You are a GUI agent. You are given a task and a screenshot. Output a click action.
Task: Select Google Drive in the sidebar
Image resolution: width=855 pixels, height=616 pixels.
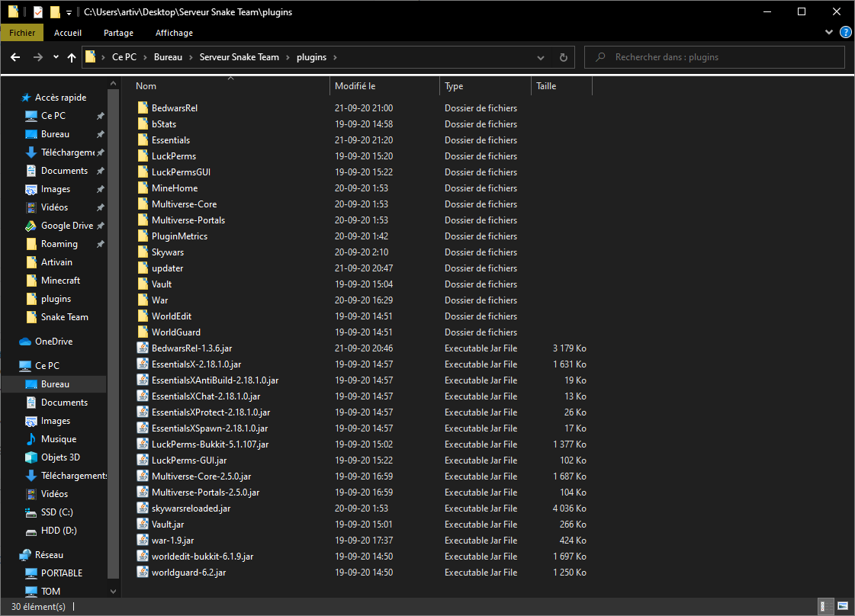[69, 225]
